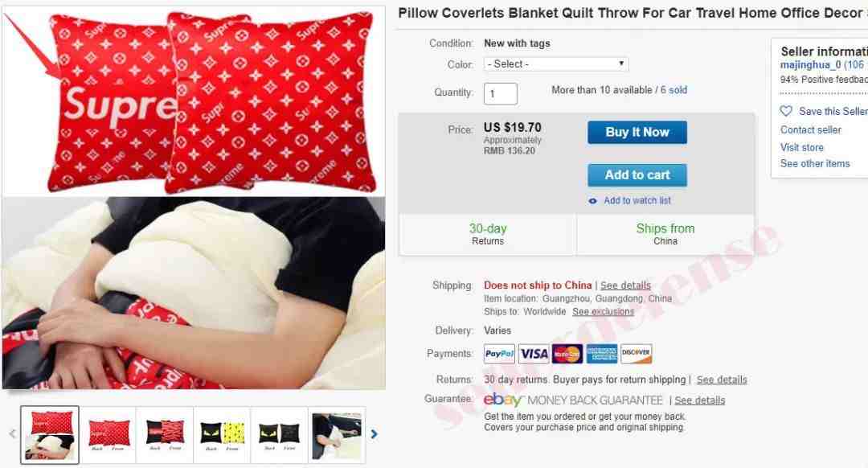
Task: Go to previous thumbnails with left arrow
Action: point(12,434)
